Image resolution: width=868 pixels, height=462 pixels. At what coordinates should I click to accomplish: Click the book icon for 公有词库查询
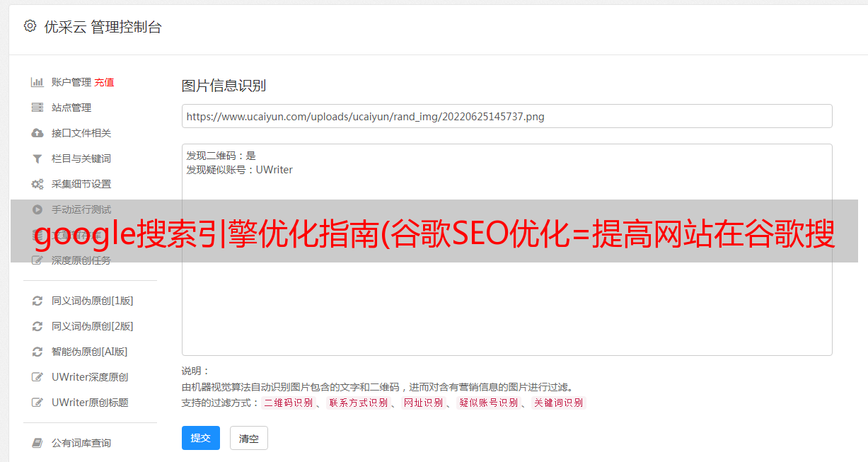click(x=37, y=443)
